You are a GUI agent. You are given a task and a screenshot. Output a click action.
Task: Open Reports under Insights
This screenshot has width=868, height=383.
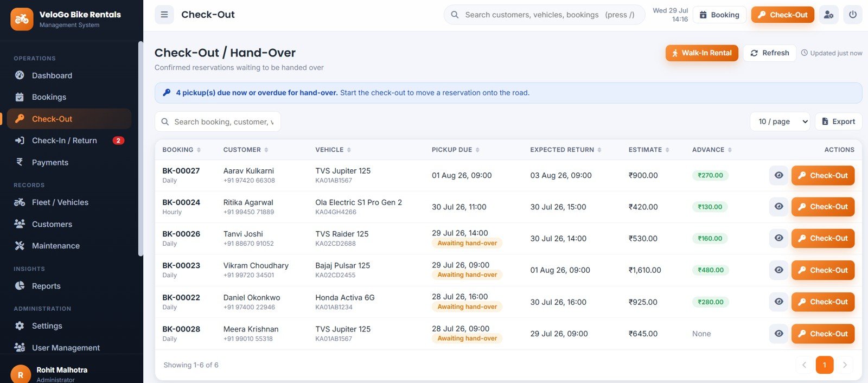tap(69, 286)
